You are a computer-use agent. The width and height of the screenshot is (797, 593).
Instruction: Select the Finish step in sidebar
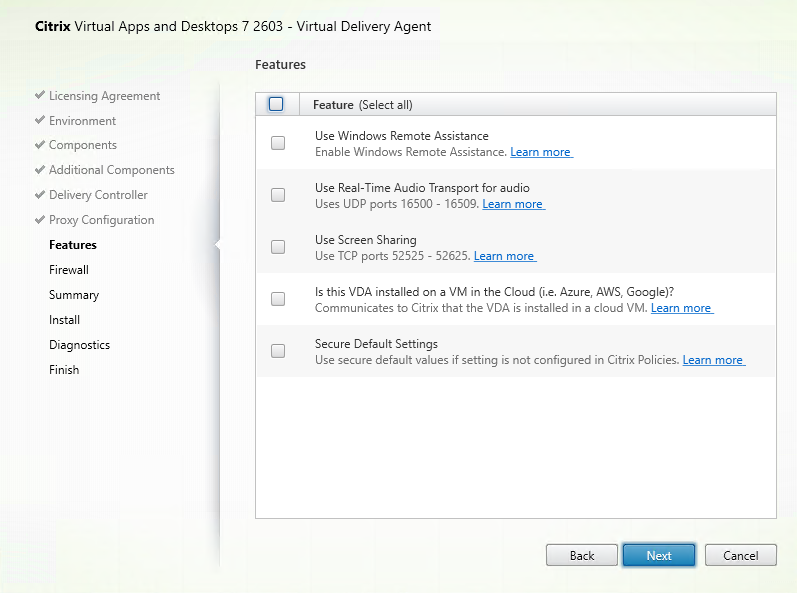point(64,370)
